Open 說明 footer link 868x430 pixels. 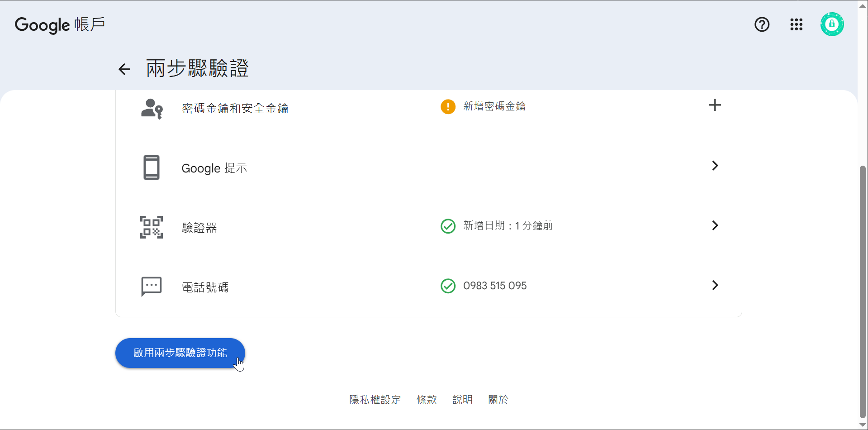tap(462, 400)
